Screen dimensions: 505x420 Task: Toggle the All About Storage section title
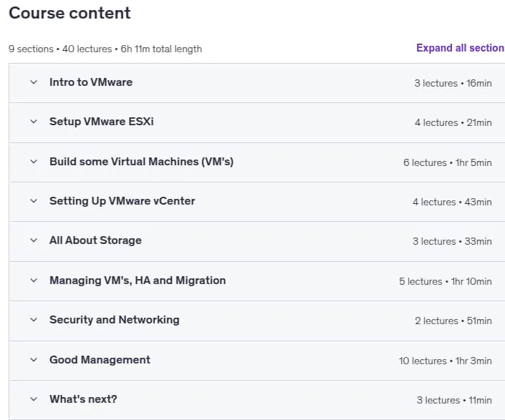click(x=95, y=240)
